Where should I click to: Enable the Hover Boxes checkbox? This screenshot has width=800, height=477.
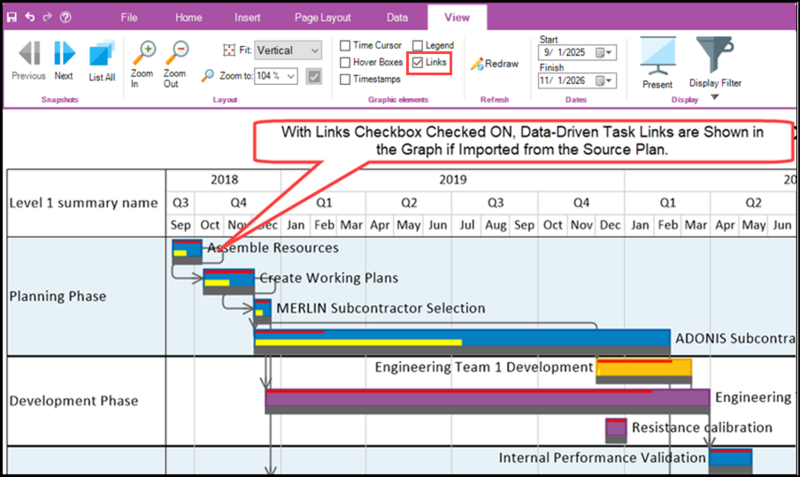(x=345, y=62)
